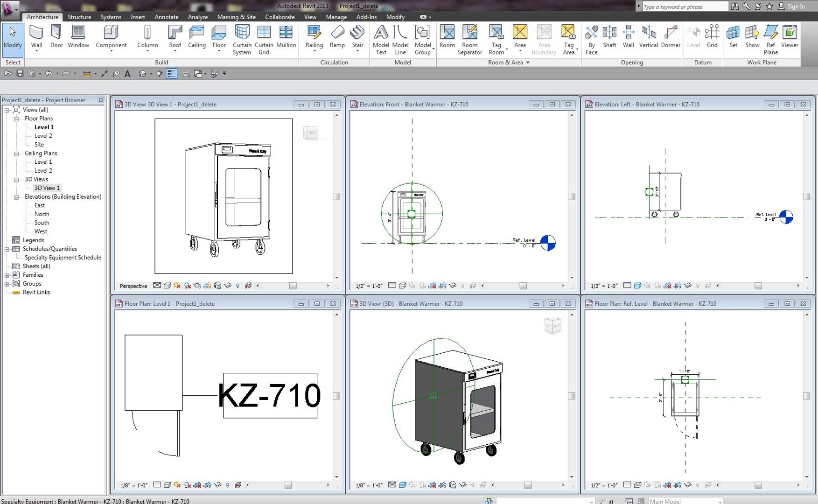The image size is (818, 504).
Task: Click the Perspective label in 3D View 1
Action: click(x=133, y=286)
